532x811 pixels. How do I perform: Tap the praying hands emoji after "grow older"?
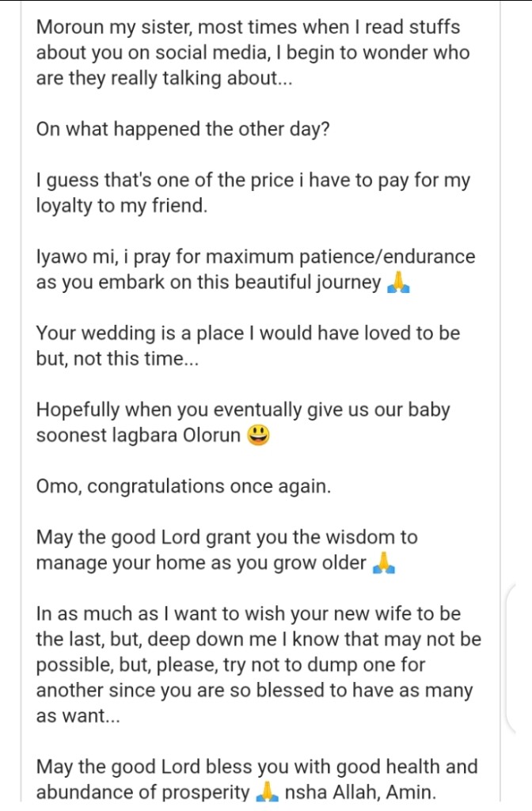[x=384, y=563]
